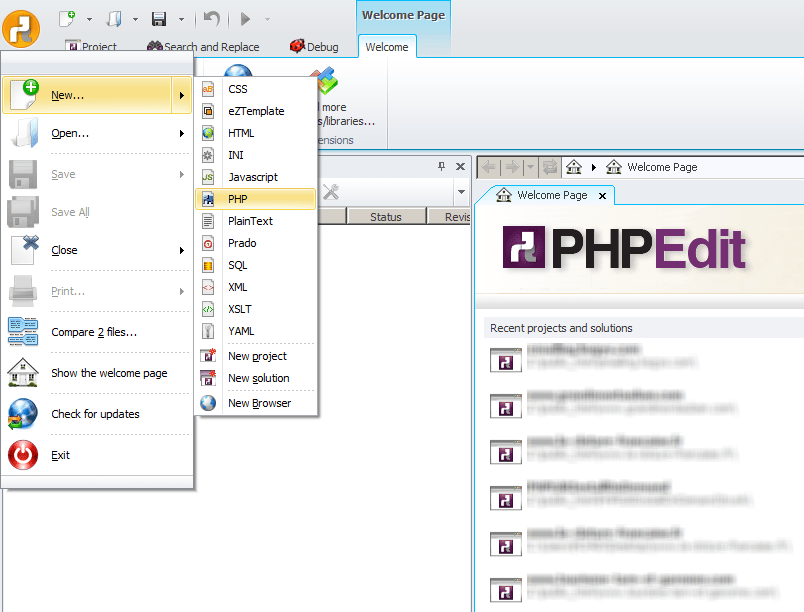The height and width of the screenshot is (612, 804).
Task: Create new XML file from submenu
Action: pyautogui.click(x=255, y=288)
